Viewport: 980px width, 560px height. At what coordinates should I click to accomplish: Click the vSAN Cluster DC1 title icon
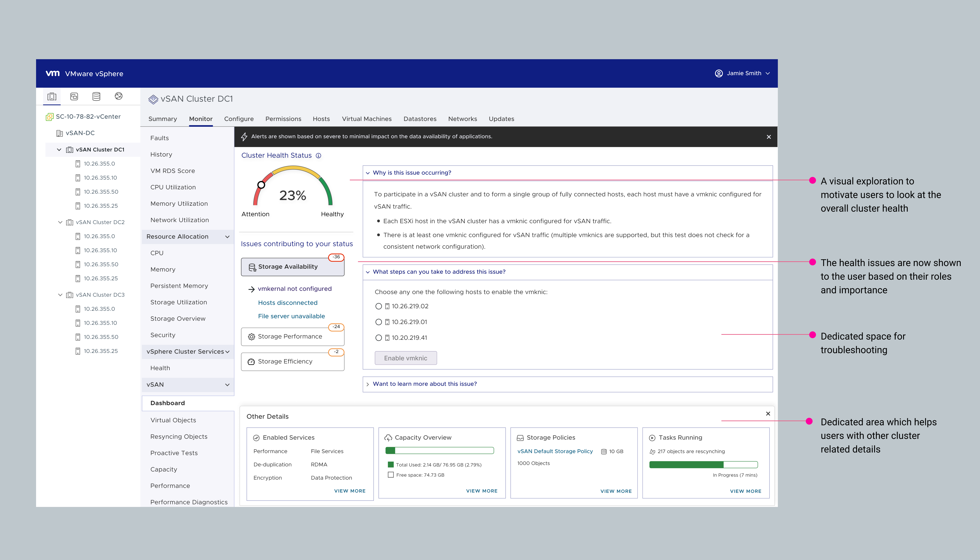153,99
